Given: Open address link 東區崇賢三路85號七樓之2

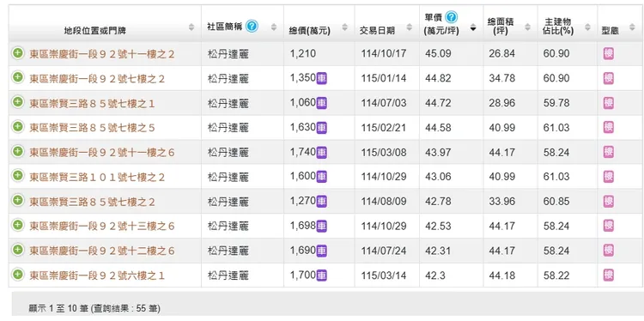Looking at the screenshot, I should click(x=92, y=202).
